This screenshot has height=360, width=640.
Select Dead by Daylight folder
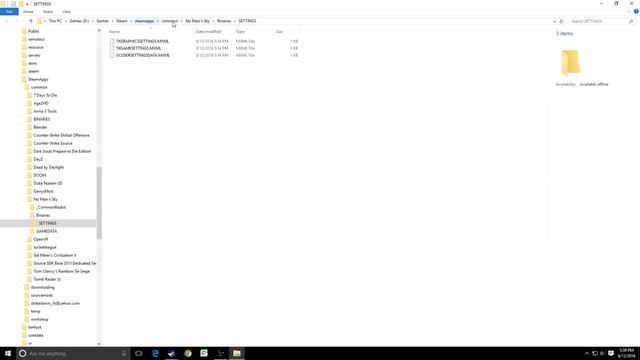(49, 167)
